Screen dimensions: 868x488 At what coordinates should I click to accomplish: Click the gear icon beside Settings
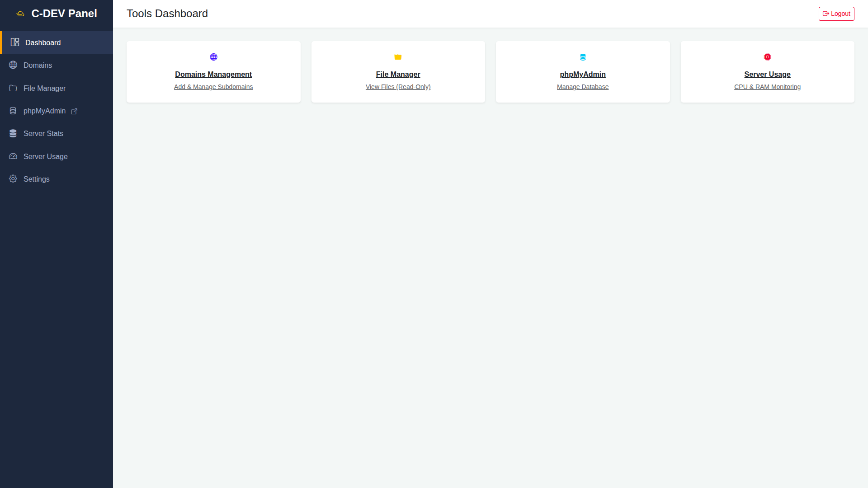[13, 179]
